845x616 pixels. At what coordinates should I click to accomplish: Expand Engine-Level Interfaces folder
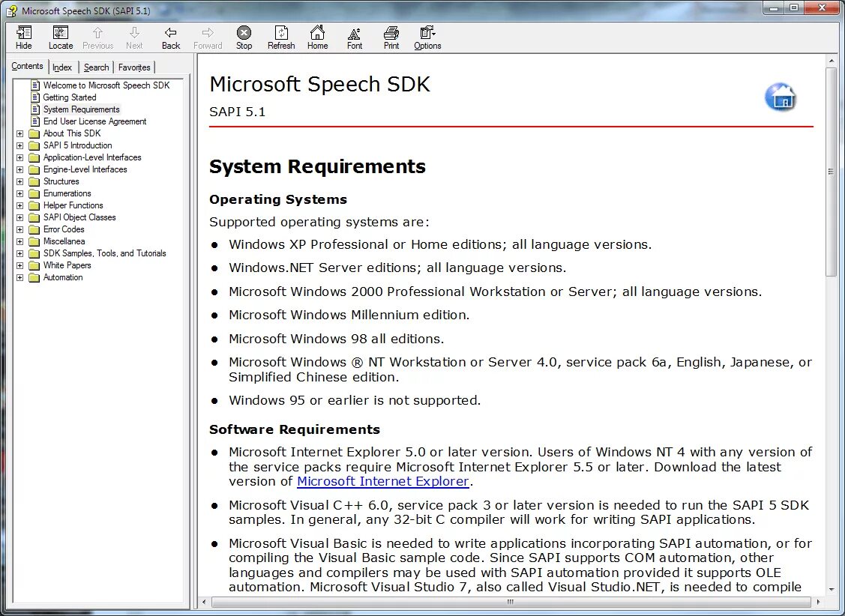click(x=19, y=169)
